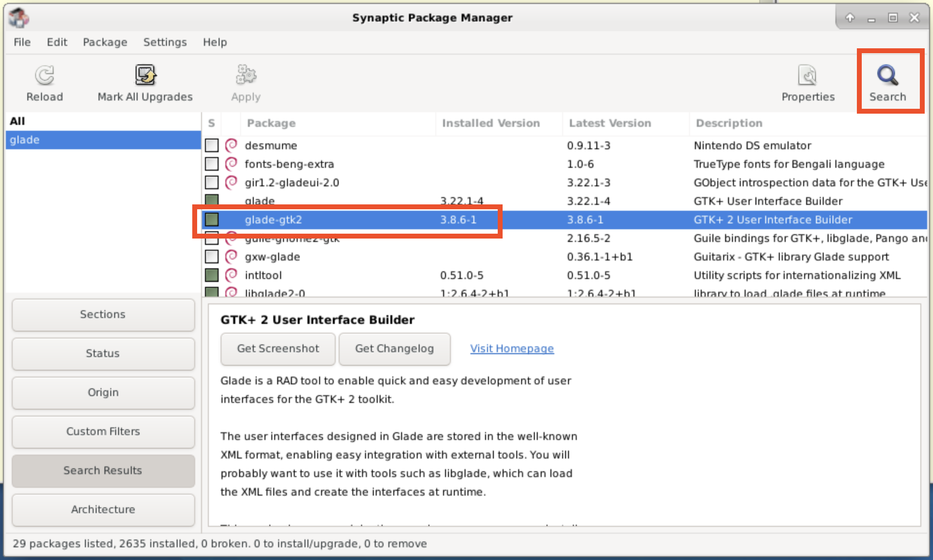This screenshot has height=560, width=933.
Task: Open the File menu
Action: 22,42
